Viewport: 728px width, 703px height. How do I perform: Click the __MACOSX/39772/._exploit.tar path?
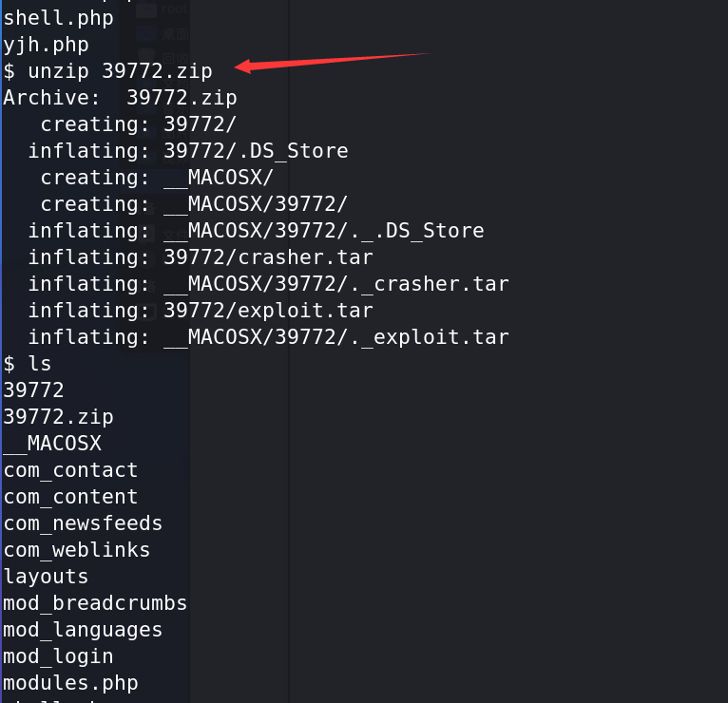(336, 337)
